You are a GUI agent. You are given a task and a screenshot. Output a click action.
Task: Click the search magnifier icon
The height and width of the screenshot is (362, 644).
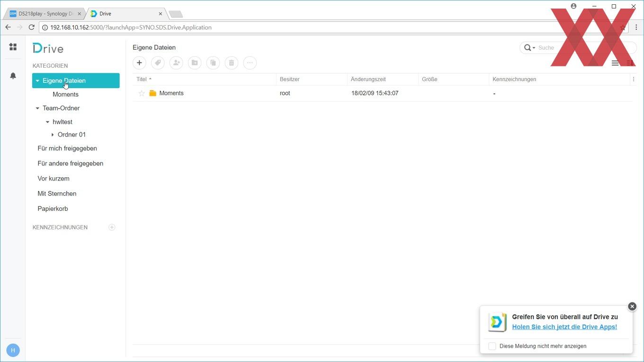pyautogui.click(x=528, y=47)
